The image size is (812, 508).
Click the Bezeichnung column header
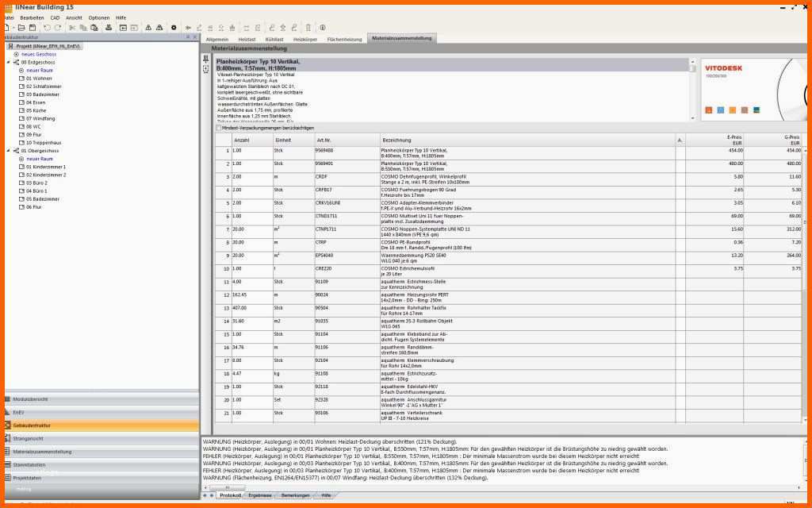[527, 140]
